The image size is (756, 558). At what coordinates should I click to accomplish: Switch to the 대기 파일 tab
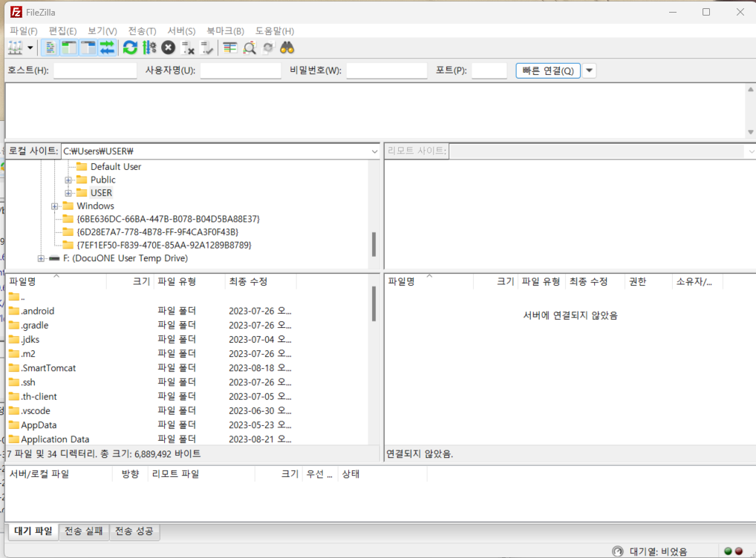pyautogui.click(x=33, y=531)
